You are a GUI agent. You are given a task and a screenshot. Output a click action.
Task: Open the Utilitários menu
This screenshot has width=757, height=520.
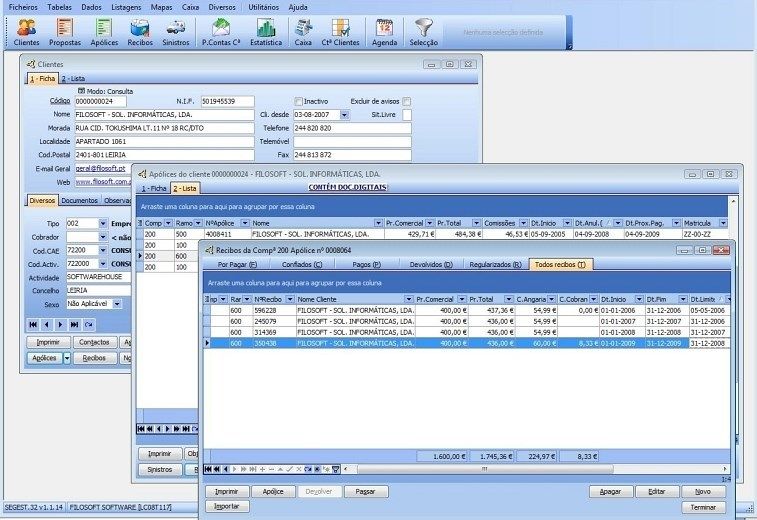point(263,6)
